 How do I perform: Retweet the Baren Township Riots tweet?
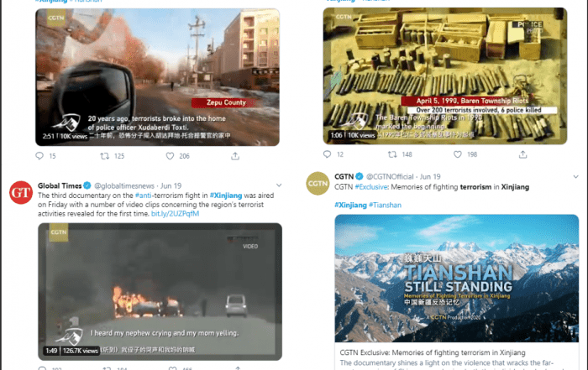pyautogui.click(x=392, y=154)
